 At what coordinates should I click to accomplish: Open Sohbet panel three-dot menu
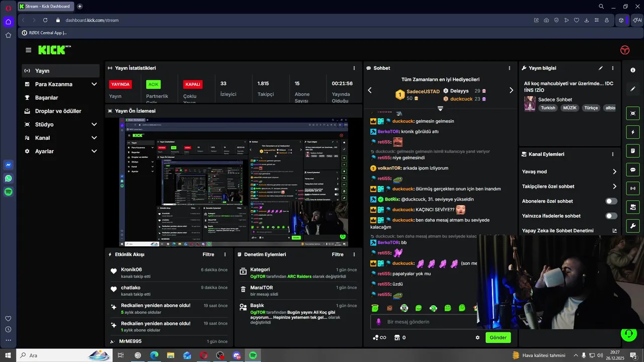pos(509,68)
